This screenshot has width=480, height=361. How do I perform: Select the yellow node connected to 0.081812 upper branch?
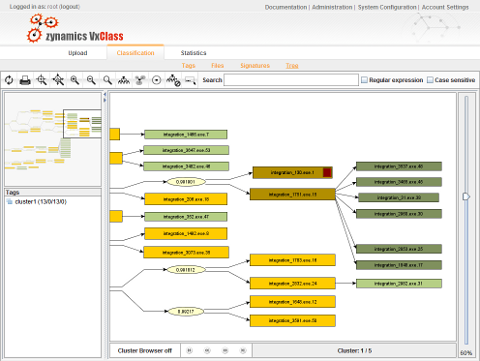[x=292, y=260]
